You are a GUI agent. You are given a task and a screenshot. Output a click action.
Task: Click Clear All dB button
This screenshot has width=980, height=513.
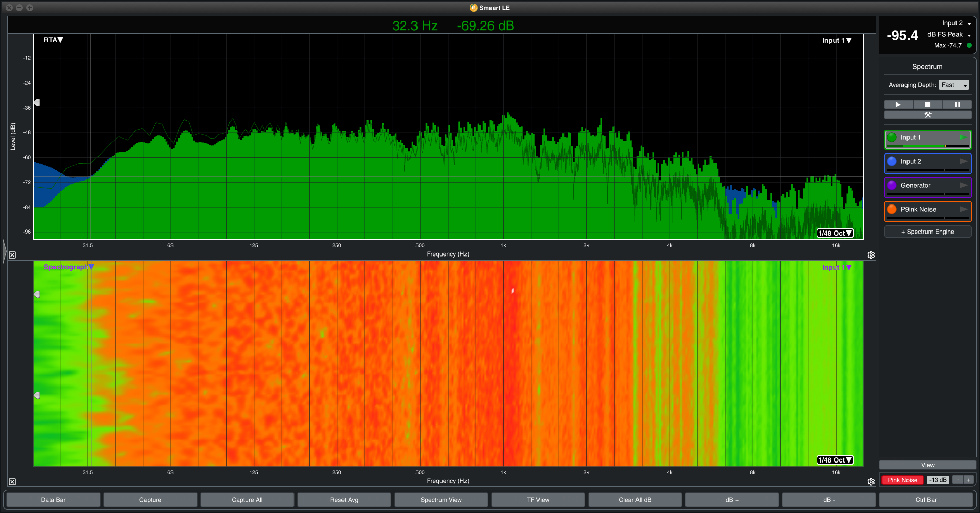(x=635, y=500)
